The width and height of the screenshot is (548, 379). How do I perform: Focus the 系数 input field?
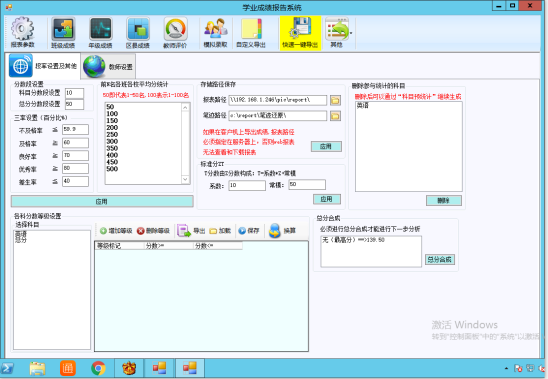pos(247,185)
